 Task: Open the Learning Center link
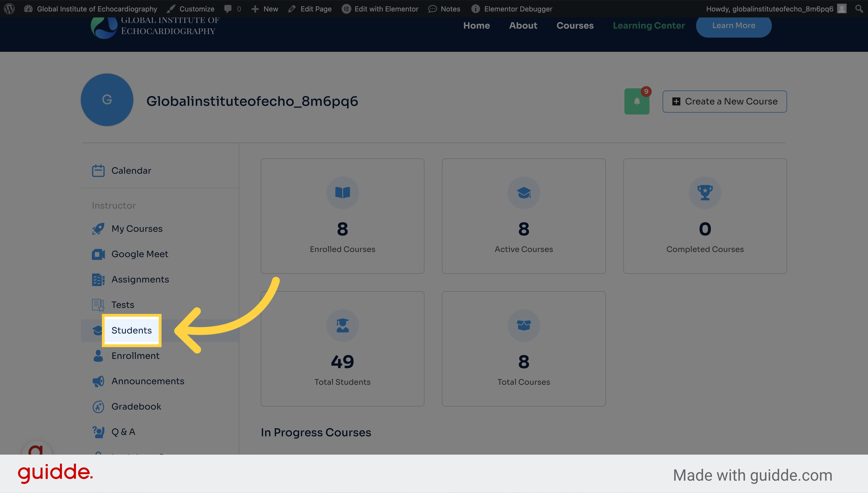click(649, 25)
